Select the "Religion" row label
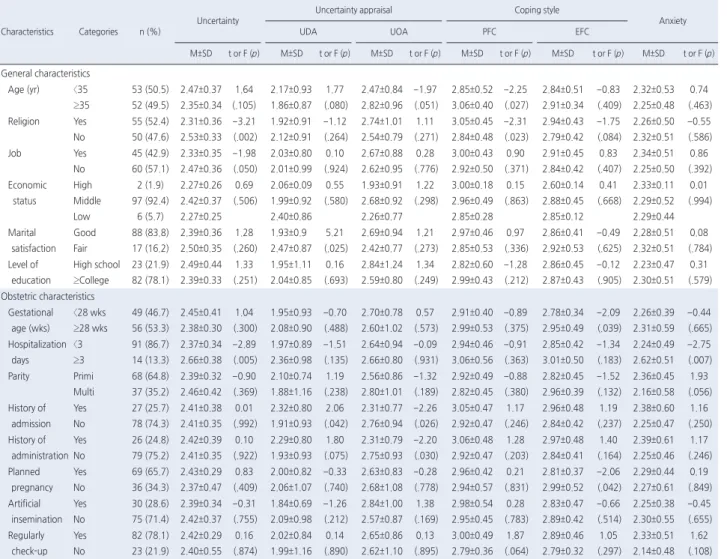The width and height of the screenshot is (727, 559). (x=24, y=121)
